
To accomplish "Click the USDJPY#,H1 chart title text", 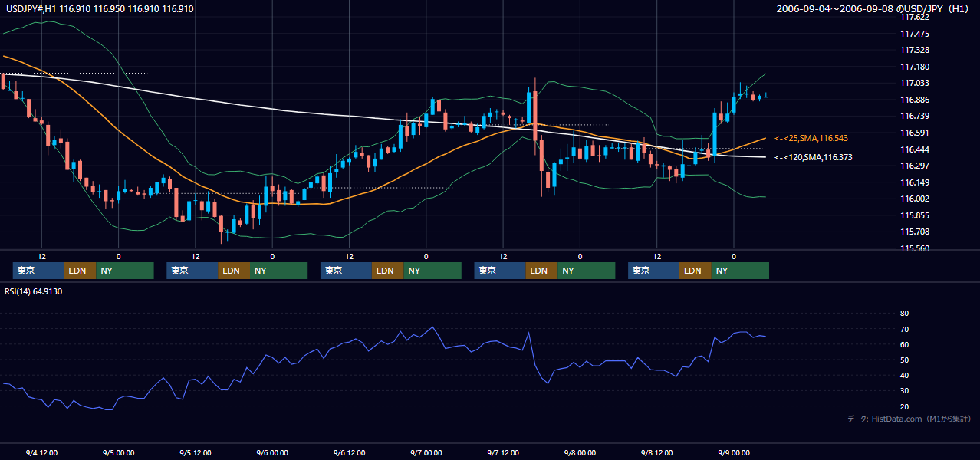I will [98, 9].
